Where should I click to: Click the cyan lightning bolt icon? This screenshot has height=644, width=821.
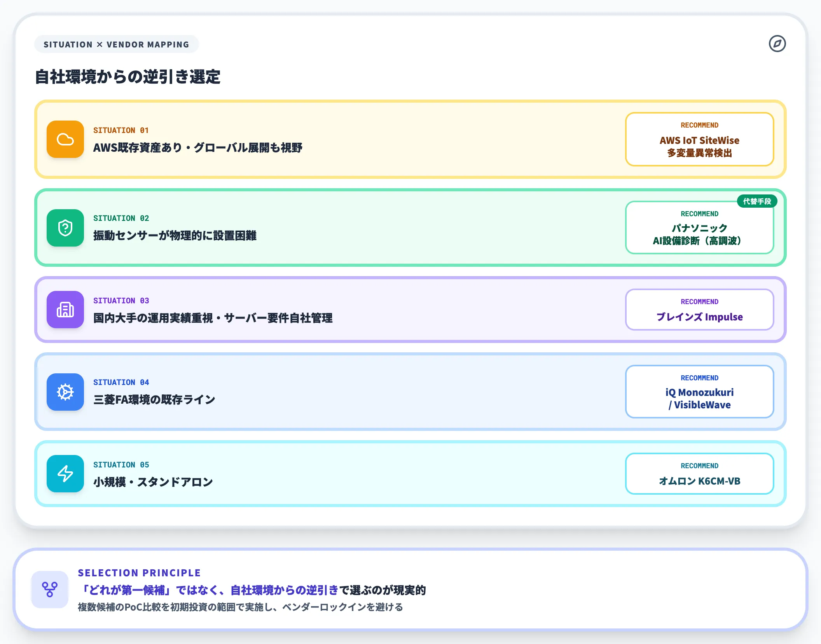point(65,474)
